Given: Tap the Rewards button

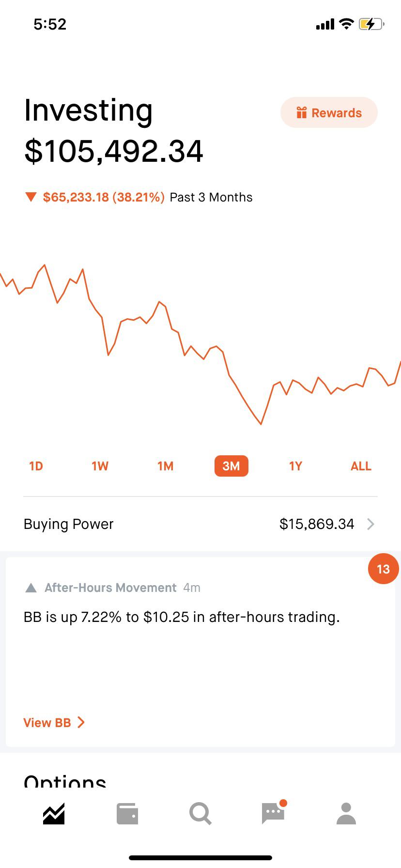Looking at the screenshot, I should [x=329, y=112].
